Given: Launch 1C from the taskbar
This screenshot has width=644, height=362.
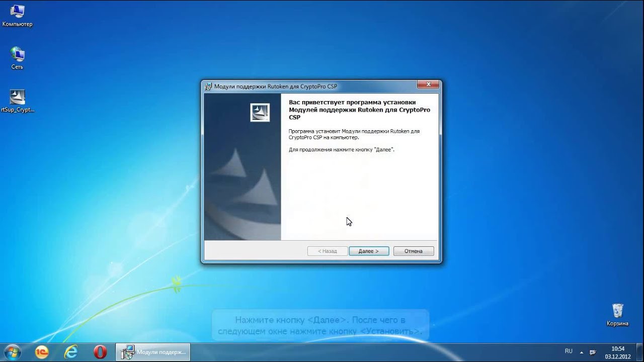Looking at the screenshot, I should pyautogui.click(x=42, y=352).
